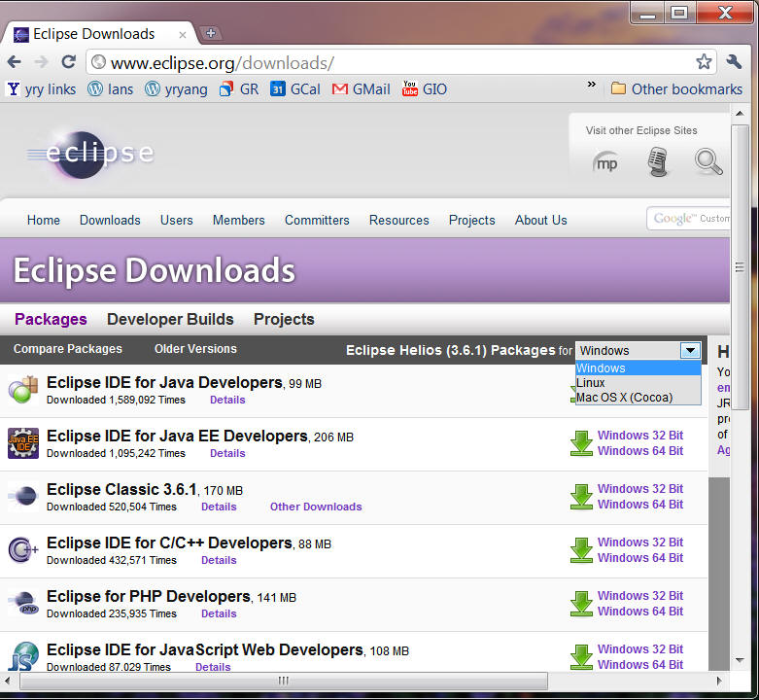Image resolution: width=759 pixels, height=700 pixels.
Task: Download Java EE Windows 32 Bit
Action: [x=639, y=436]
